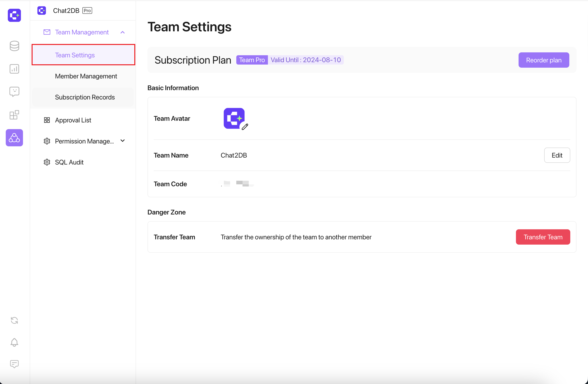
Task: Click the blurred Team Code value
Action: click(x=237, y=184)
